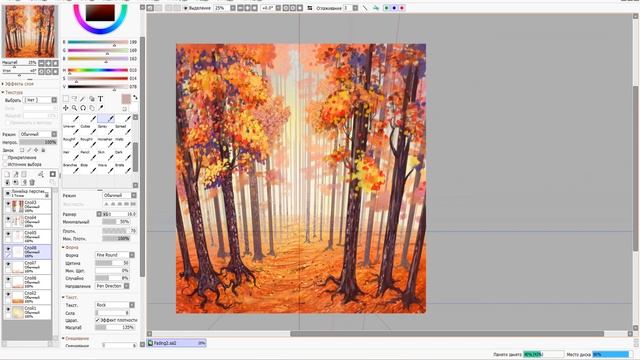640x360 pixels.
Task: Reset the navigator zoom
Action: click(55, 63)
